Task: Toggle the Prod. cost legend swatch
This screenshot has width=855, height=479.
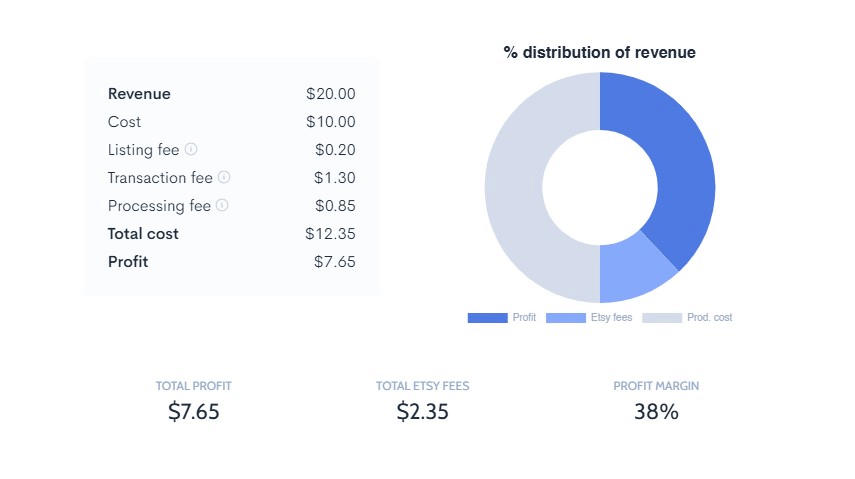Action: 661,318
